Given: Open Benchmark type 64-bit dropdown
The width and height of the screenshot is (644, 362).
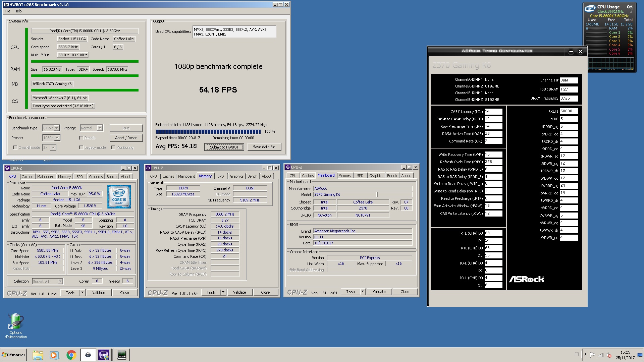Looking at the screenshot, I should tap(57, 128).
